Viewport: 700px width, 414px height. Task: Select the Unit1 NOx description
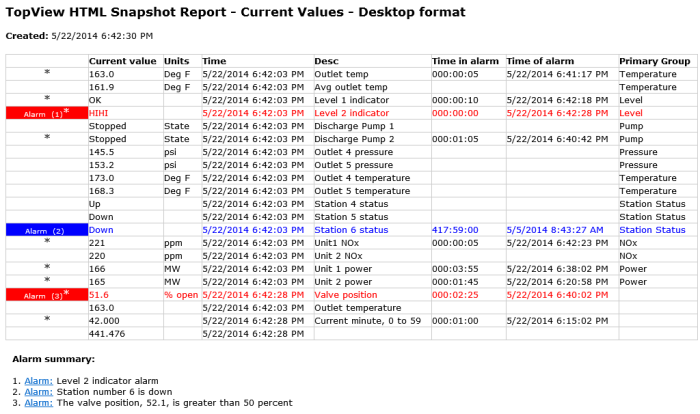[336, 243]
